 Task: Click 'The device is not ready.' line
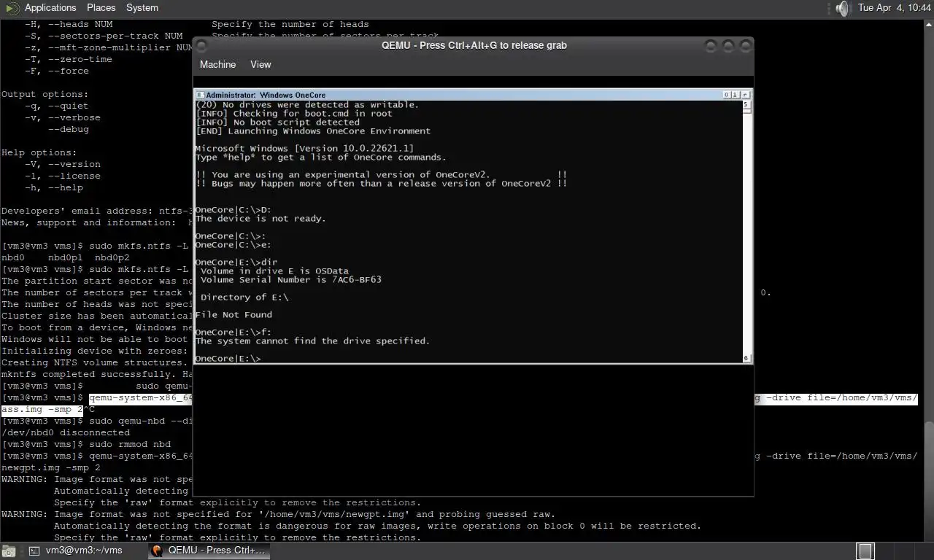point(260,218)
